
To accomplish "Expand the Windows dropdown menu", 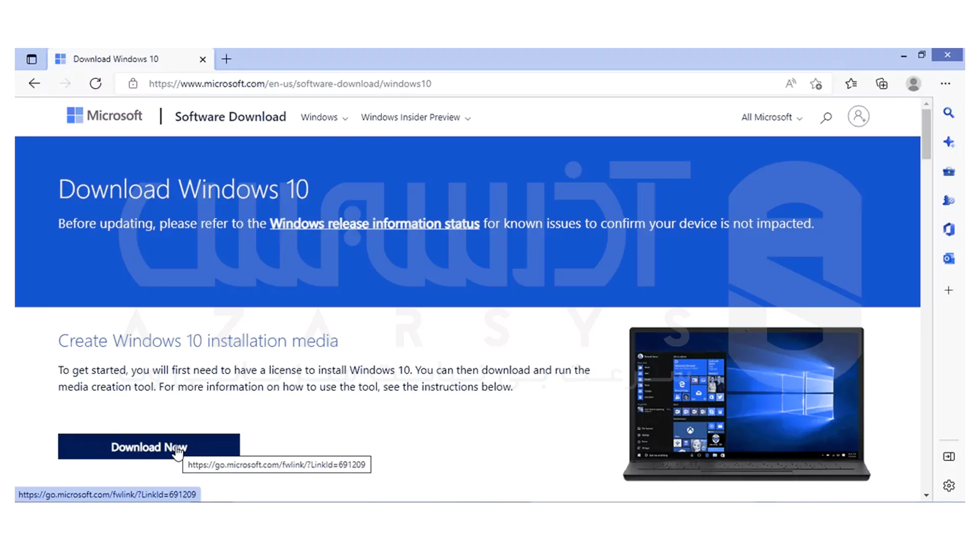I will coord(324,117).
